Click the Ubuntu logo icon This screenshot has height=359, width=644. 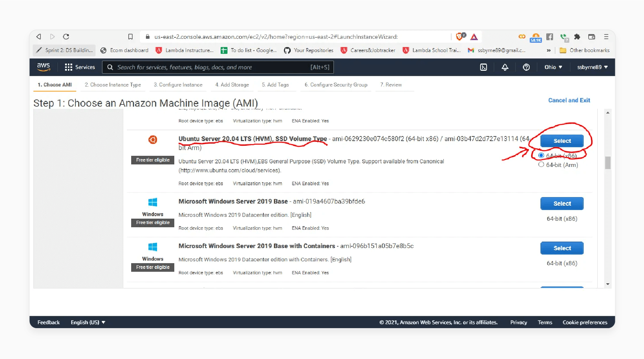click(x=153, y=140)
